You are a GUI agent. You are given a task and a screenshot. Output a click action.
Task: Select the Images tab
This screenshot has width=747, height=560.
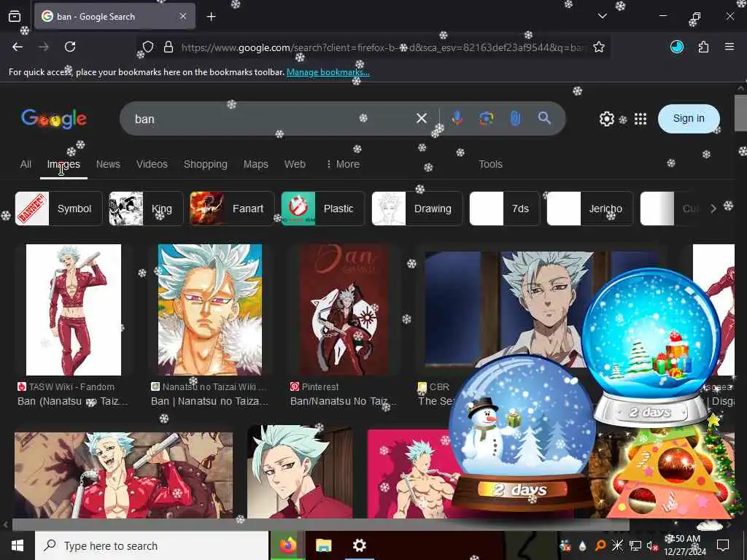(64, 164)
